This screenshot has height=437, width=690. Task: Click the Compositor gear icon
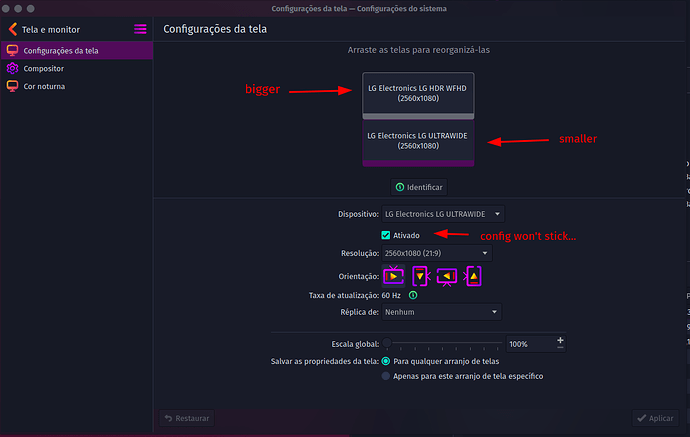[x=12, y=68]
